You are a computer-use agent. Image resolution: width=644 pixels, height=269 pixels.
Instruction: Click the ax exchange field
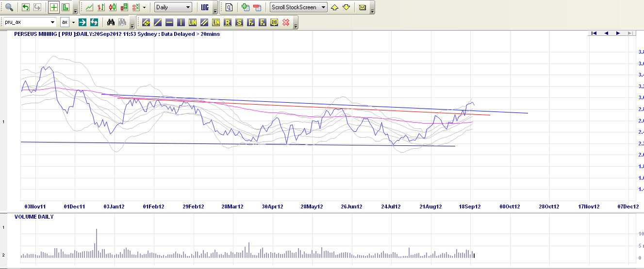(x=65, y=22)
